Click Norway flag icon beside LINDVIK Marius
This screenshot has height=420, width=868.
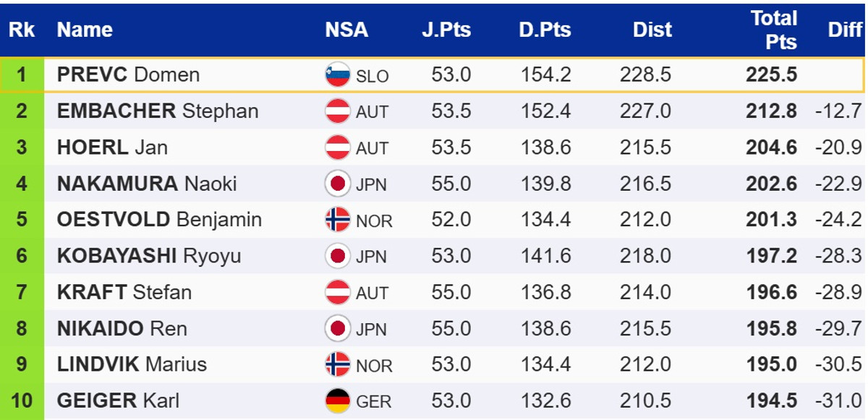338,364
